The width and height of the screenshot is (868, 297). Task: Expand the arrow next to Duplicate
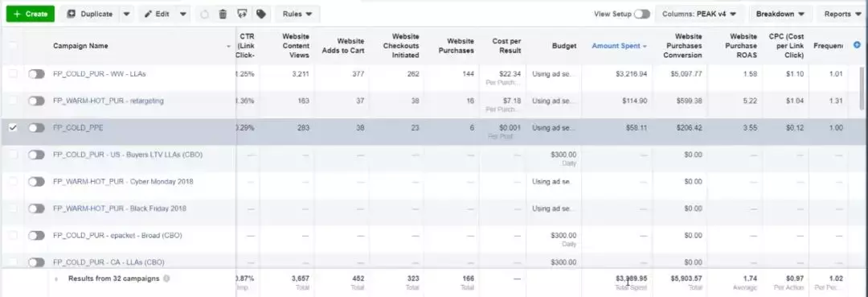coord(126,14)
